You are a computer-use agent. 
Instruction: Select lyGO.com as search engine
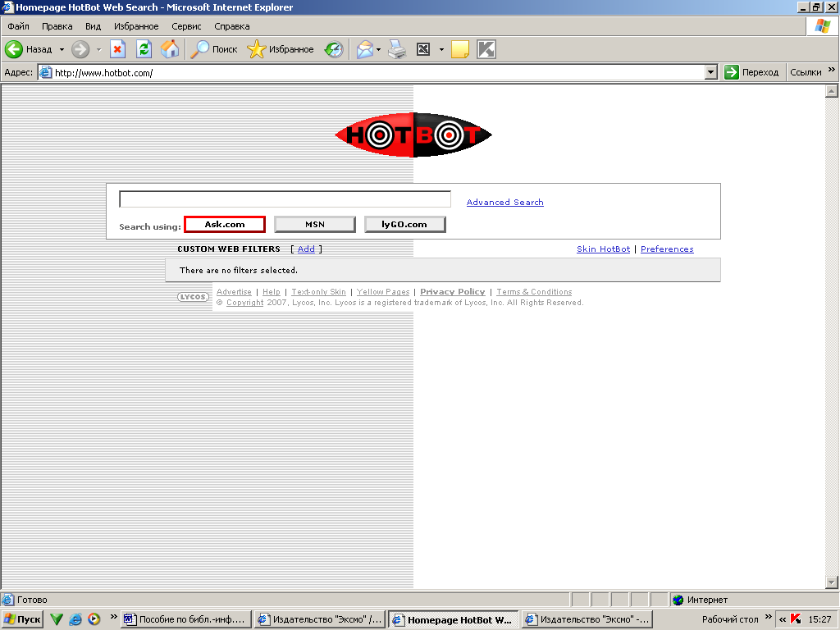point(405,225)
